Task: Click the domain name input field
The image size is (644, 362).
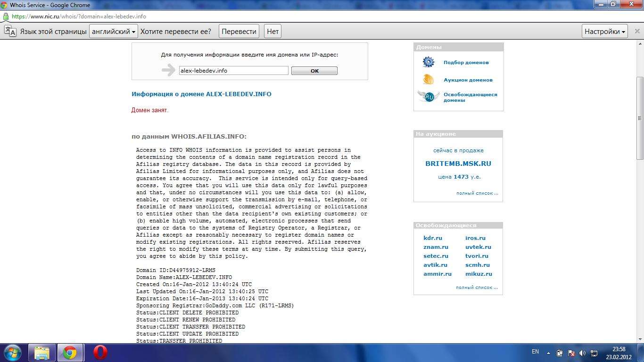Action: pyautogui.click(x=233, y=71)
